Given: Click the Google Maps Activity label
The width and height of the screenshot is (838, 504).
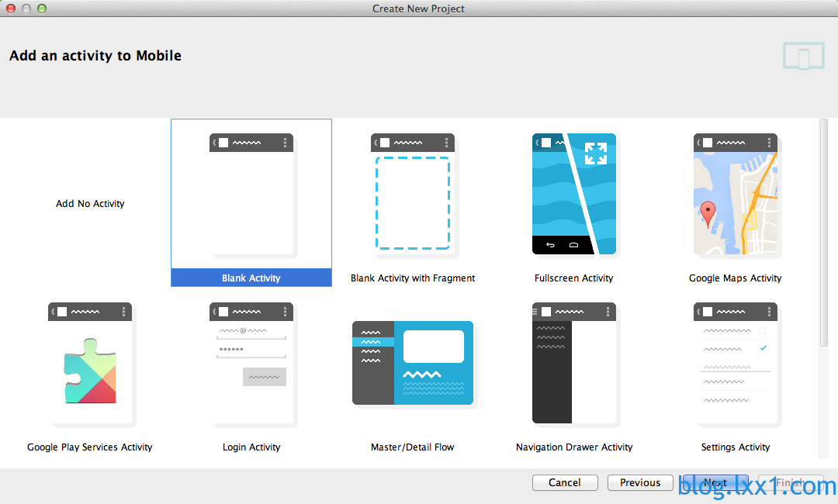Looking at the screenshot, I should 736,278.
